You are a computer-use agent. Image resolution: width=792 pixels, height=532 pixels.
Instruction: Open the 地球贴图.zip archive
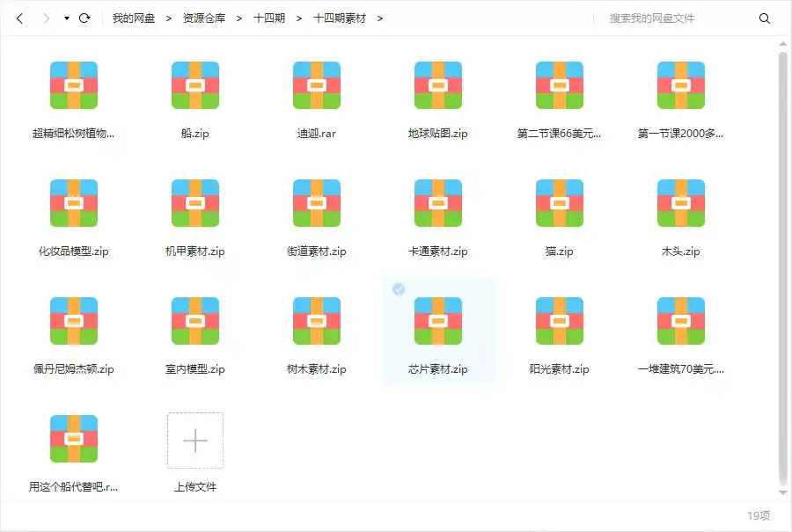pyautogui.click(x=437, y=85)
